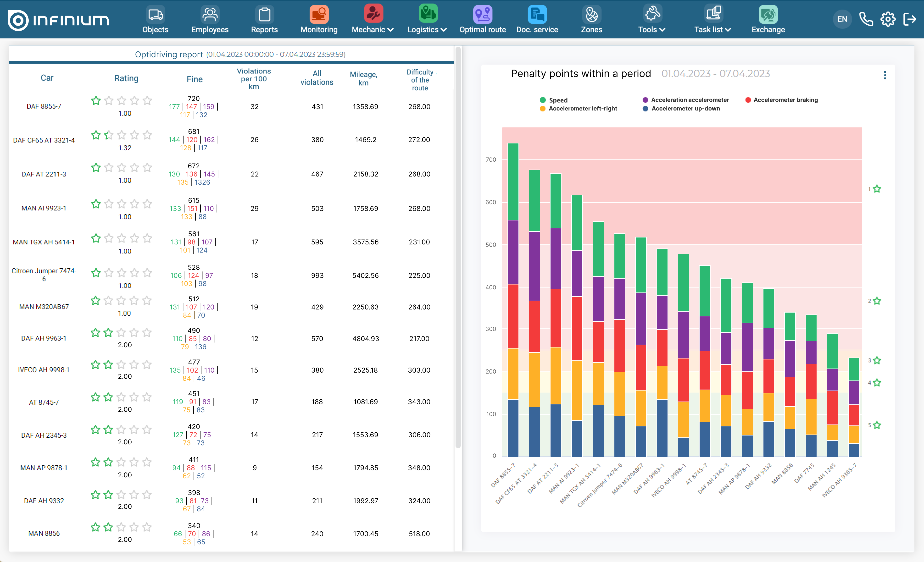Click the 5-star threshold marker on chart
Screen dimensions: 924x562
pyautogui.click(x=874, y=425)
